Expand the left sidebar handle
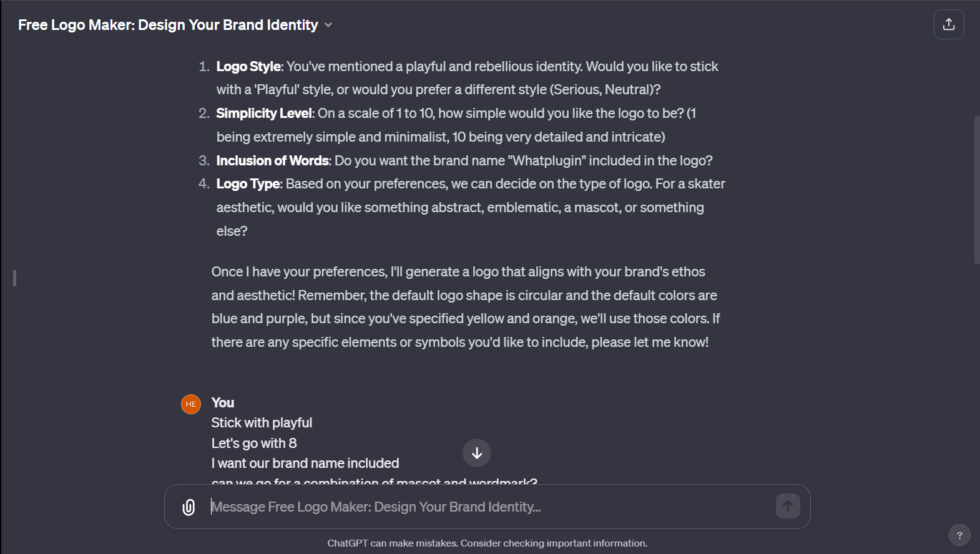The image size is (980, 554). point(14,278)
